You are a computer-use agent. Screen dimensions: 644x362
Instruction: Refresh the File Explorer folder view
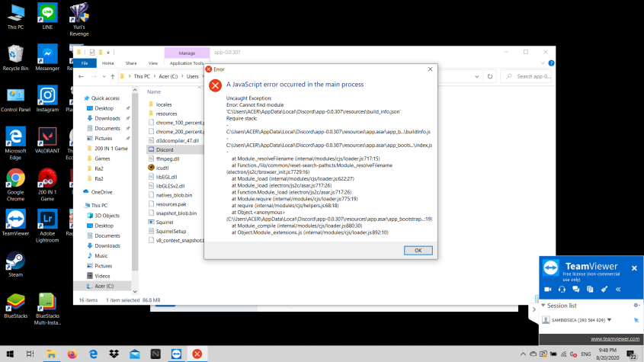pos(489,76)
